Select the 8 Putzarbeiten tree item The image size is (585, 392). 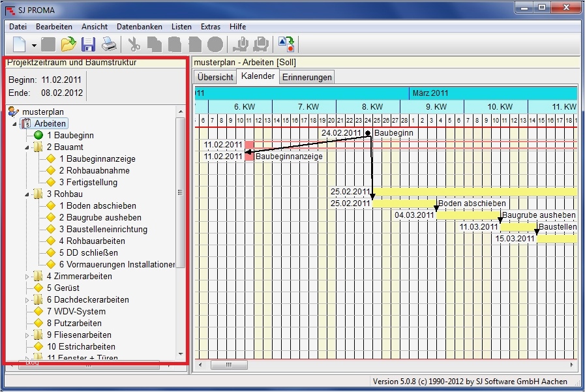[74, 323]
